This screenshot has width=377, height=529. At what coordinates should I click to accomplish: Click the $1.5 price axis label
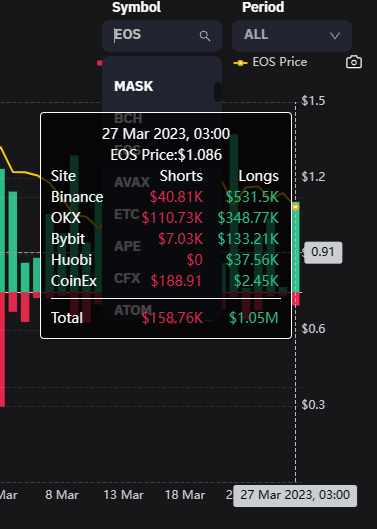coord(313,101)
